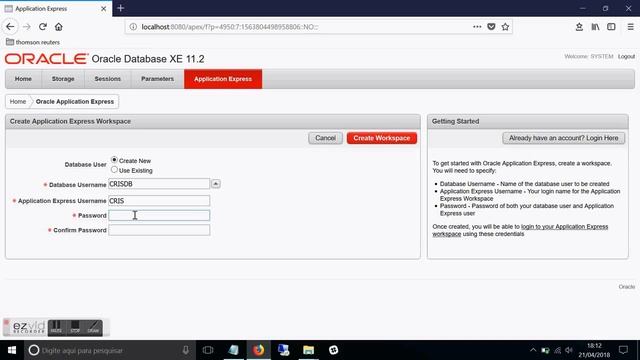640x360 pixels.
Task: Open the network icon in the tray
Action: [557, 350]
